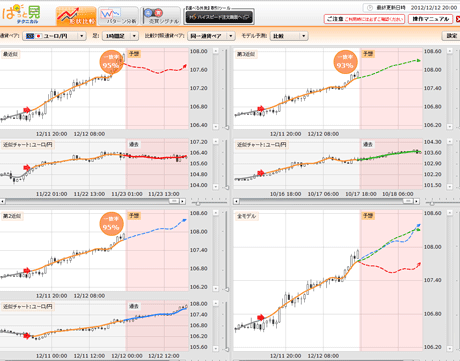
Task: Click the vertical slider handle beside the 11/22 近似チャート
Action: click(x=227, y=188)
